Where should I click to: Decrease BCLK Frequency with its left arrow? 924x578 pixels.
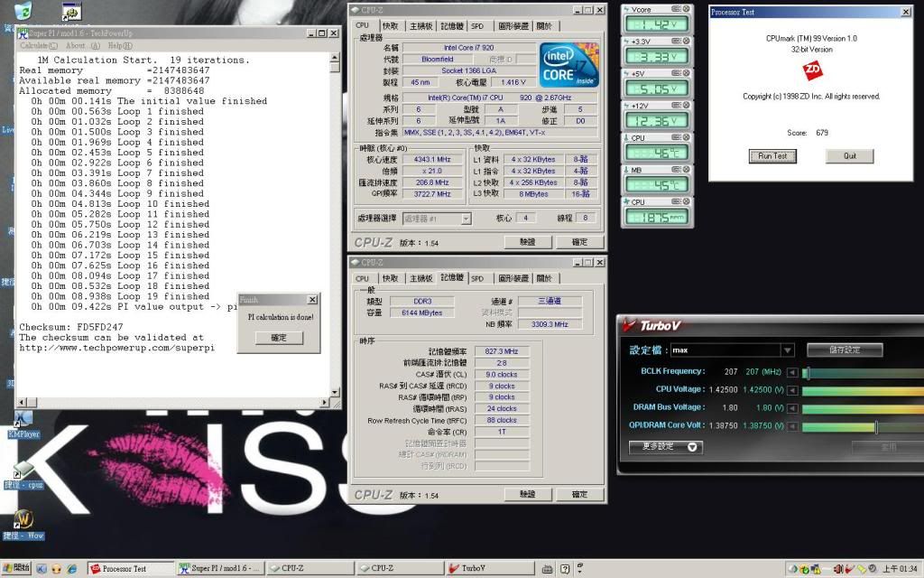[792, 372]
